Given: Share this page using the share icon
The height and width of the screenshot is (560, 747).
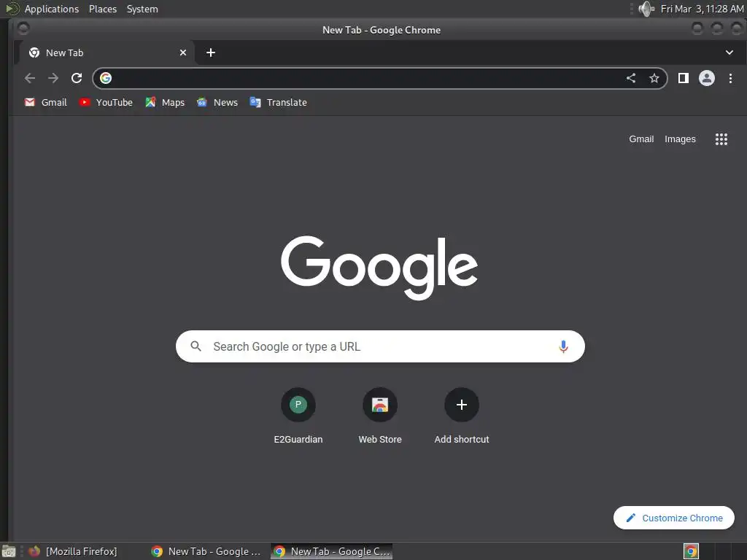Looking at the screenshot, I should pyautogui.click(x=631, y=78).
